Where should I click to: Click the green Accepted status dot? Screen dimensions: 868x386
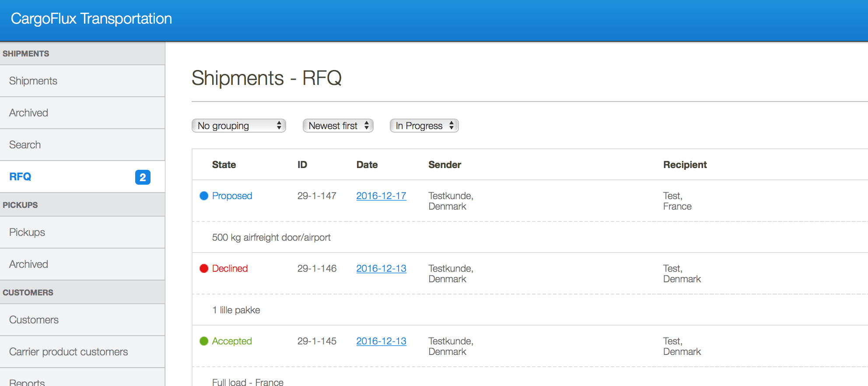(204, 341)
